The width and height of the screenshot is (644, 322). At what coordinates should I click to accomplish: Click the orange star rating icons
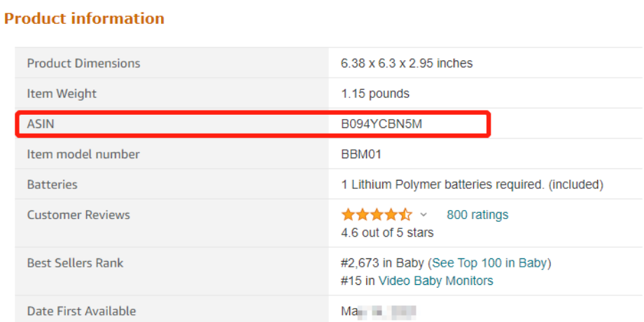(x=377, y=214)
